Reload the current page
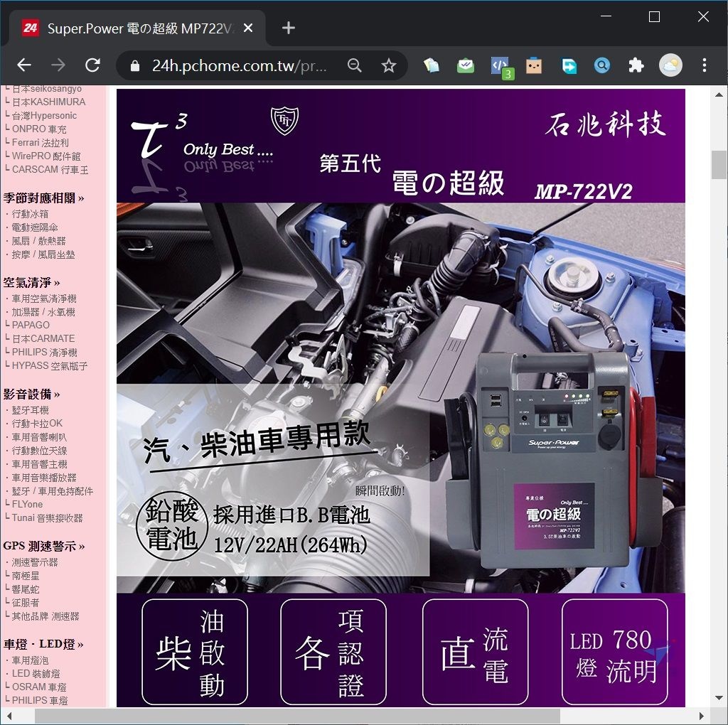728x725 pixels. point(93,65)
